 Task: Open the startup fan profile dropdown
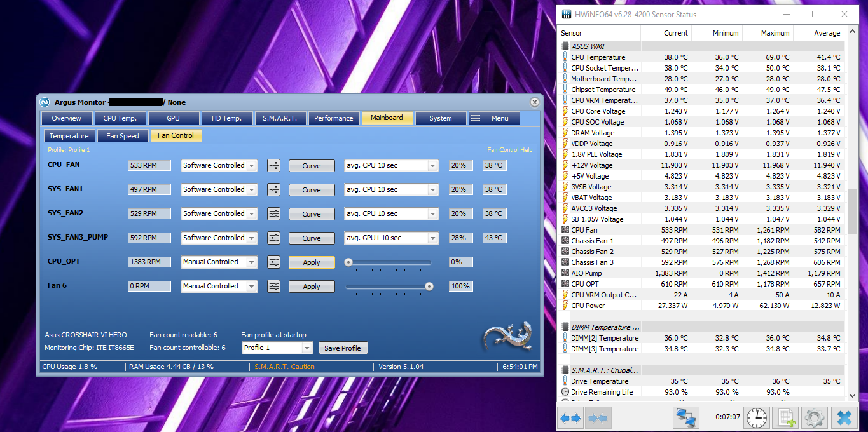click(278, 348)
